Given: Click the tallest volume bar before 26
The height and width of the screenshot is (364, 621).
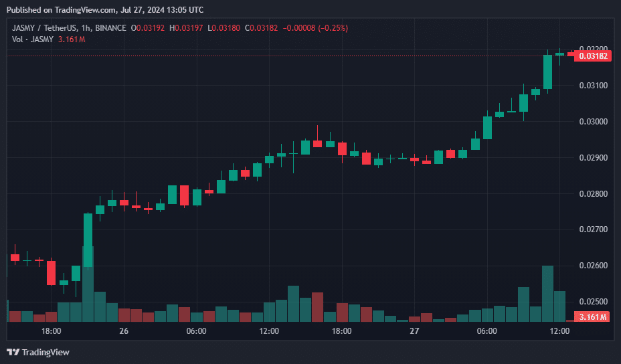Looking at the screenshot, I should tap(88, 284).
